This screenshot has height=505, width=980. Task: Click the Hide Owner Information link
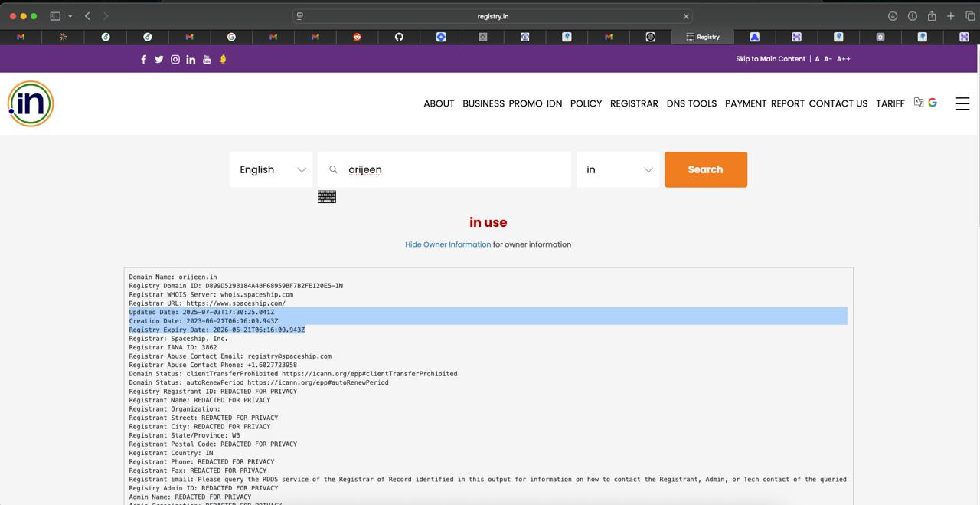coord(448,244)
